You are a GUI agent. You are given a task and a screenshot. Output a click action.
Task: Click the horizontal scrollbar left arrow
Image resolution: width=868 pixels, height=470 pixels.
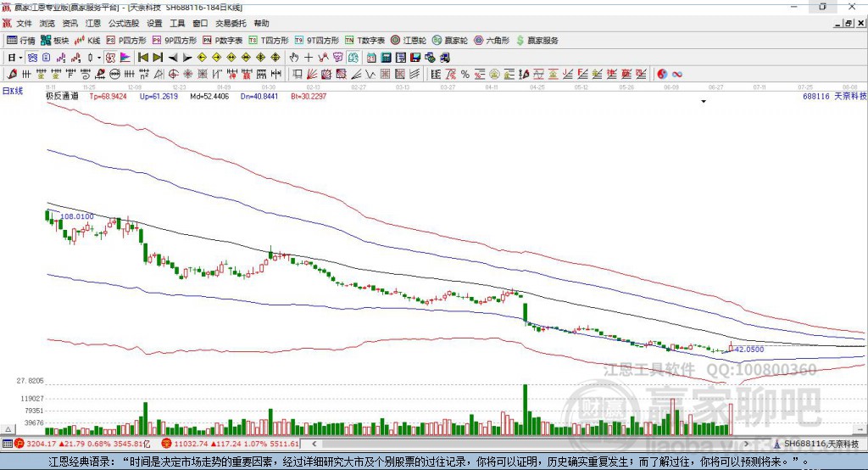pos(314,444)
